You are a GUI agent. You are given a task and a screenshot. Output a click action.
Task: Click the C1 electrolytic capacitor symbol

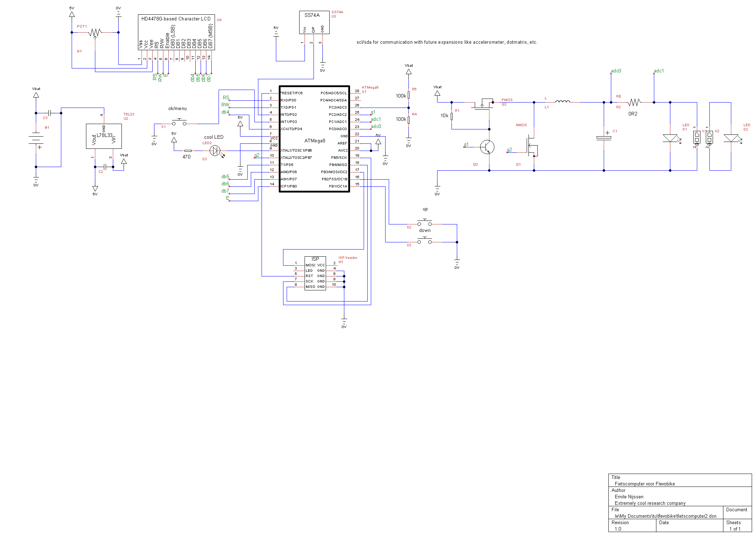tap(604, 138)
